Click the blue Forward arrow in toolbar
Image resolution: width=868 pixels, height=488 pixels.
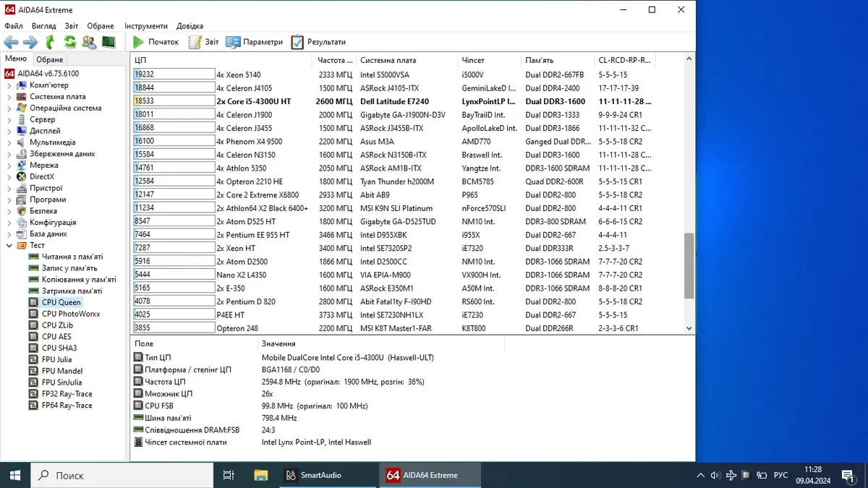30,42
